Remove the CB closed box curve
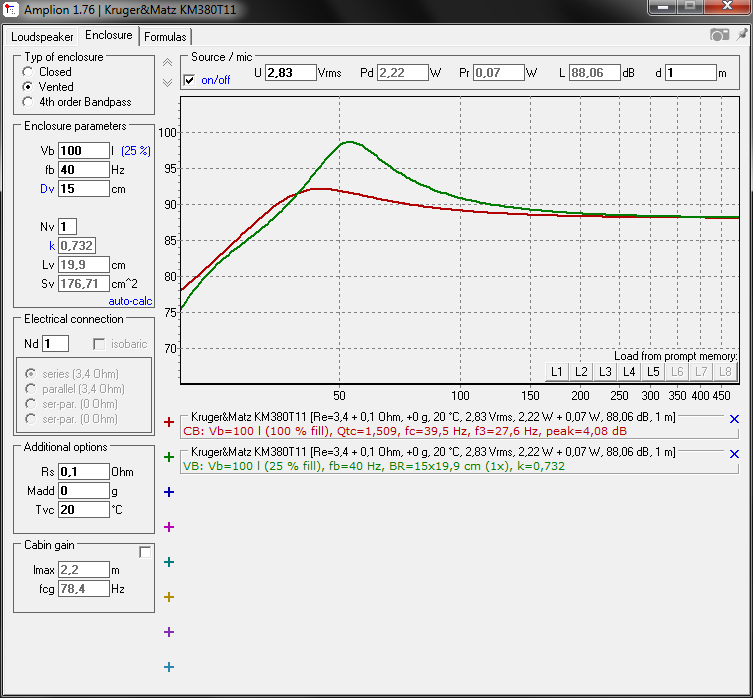This screenshot has width=753, height=698. (x=734, y=419)
